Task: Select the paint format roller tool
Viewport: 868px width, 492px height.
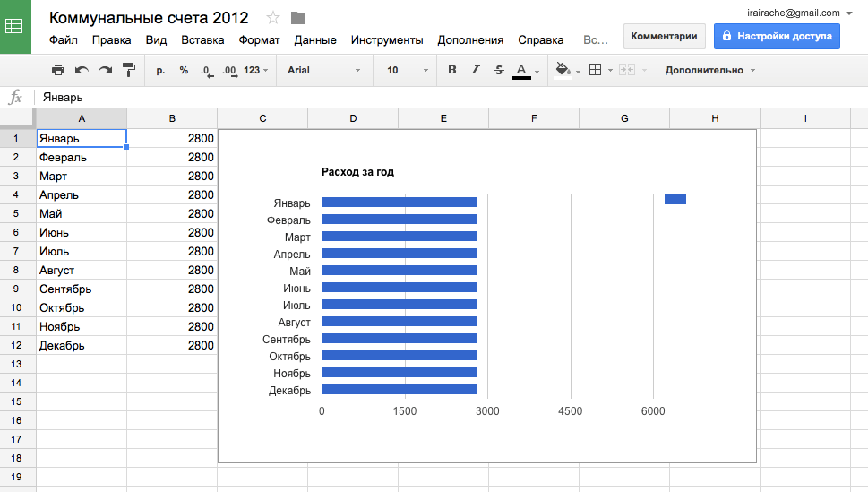Action: (x=129, y=70)
